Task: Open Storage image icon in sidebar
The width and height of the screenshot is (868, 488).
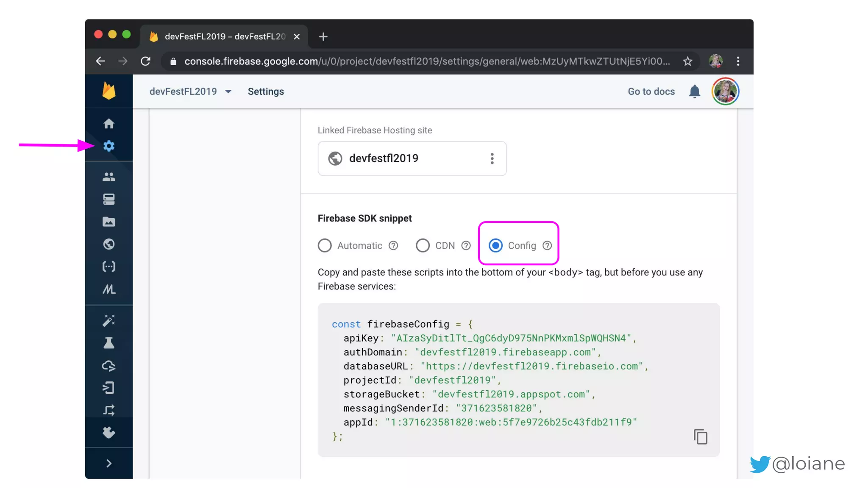Action: click(x=109, y=222)
